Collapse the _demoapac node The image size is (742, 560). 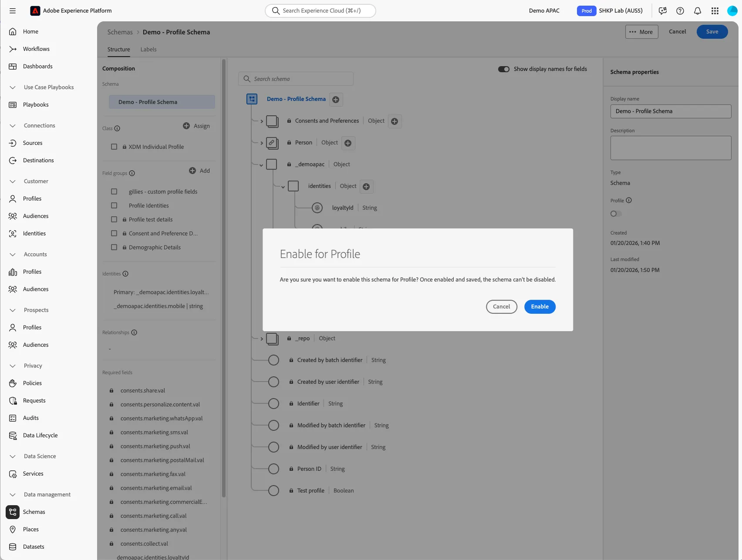point(261,165)
